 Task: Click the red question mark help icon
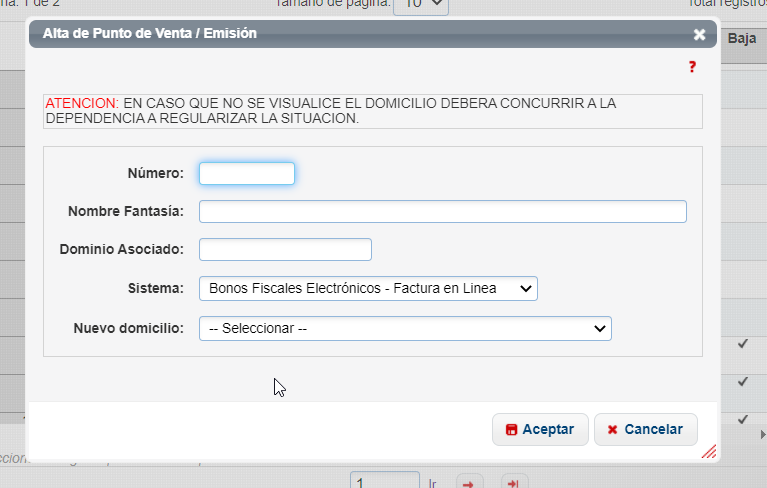coord(691,67)
